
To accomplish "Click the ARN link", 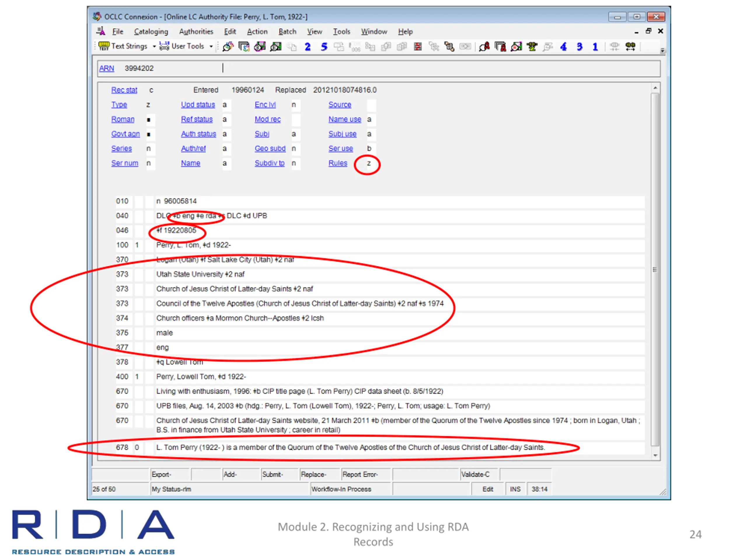I will click(107, 68).
